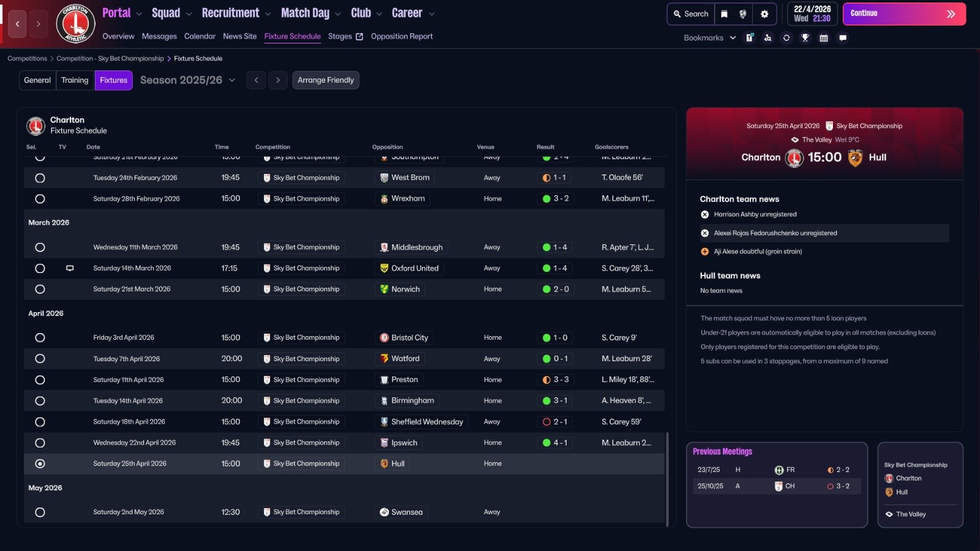This screenshot has height=551, width=980.
Task: Click the Swansea club badge in fixture list
Action: pos(384,512)
